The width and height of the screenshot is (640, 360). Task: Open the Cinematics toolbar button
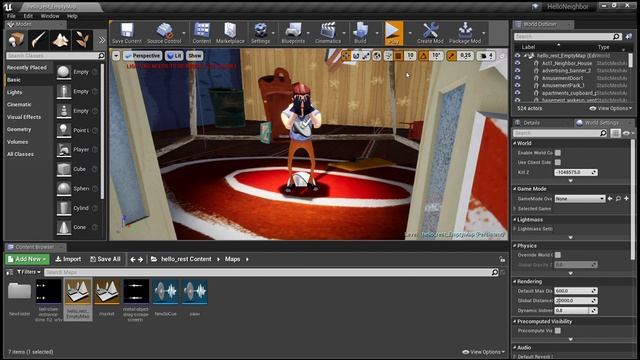tap(328, 33)
